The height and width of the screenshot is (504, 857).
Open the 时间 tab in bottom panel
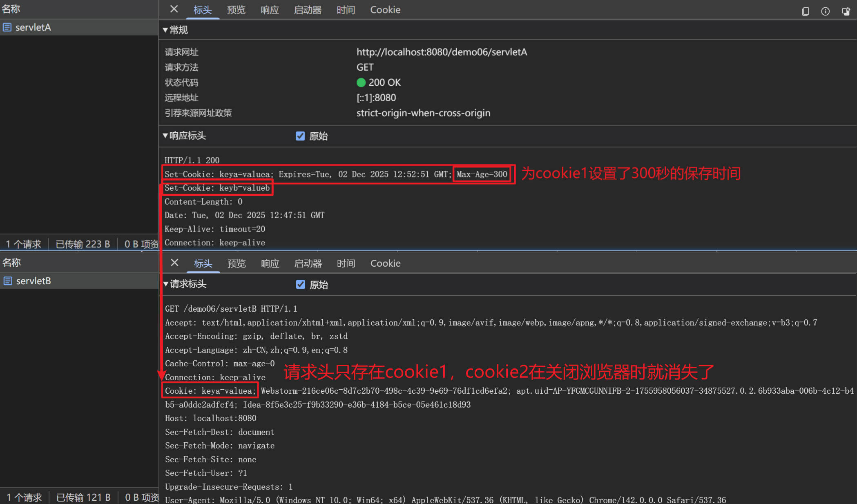pyautogui.click(x=346, y=263)
